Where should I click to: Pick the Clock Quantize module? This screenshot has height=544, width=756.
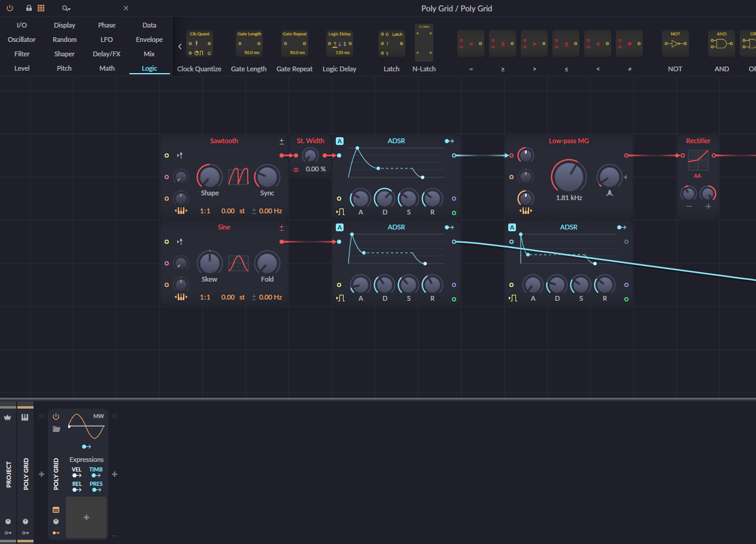(199, 44)
